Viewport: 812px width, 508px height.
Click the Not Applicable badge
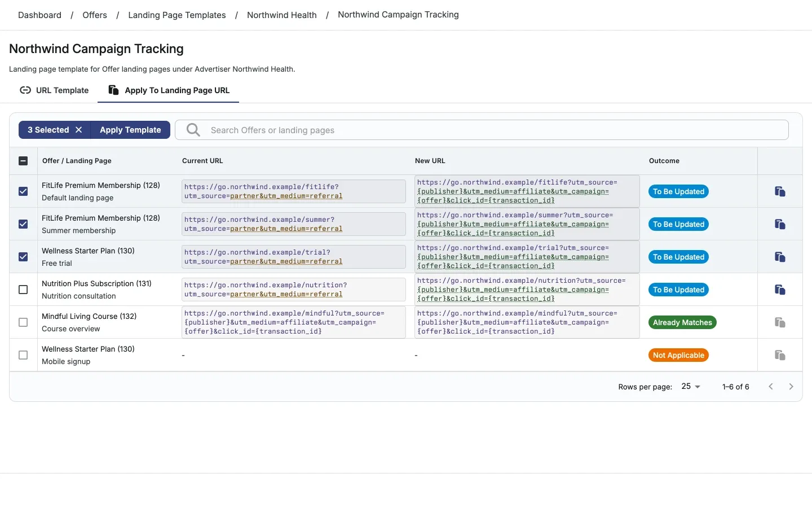[678, 355]
